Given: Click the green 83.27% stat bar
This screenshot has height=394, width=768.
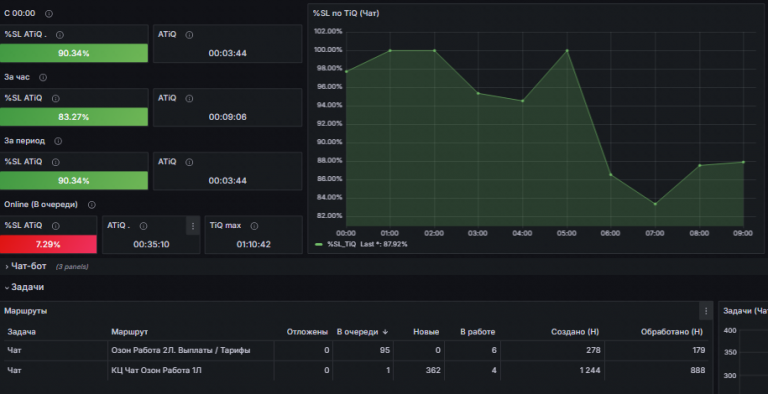Looking at the screenshot, I should tap(73, 117).
